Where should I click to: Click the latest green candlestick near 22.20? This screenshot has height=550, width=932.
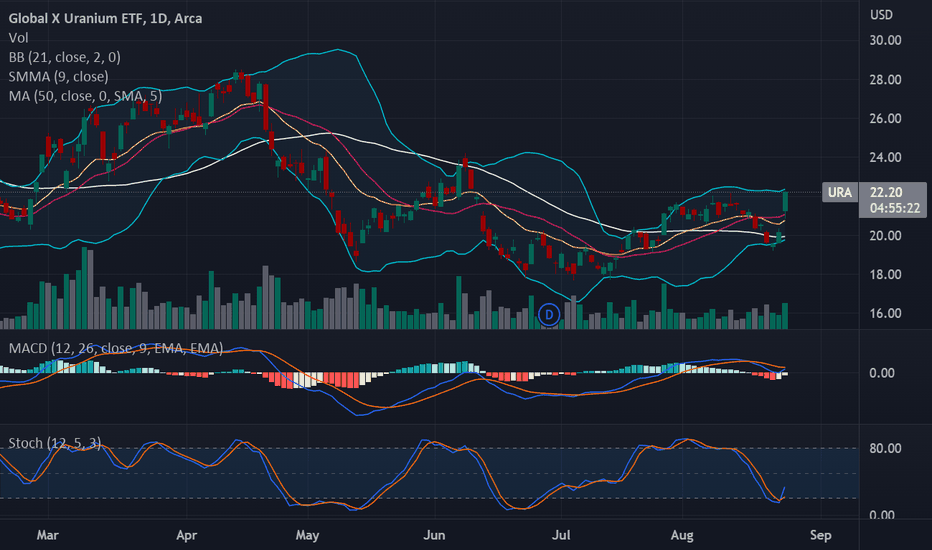tap(785, 202)
